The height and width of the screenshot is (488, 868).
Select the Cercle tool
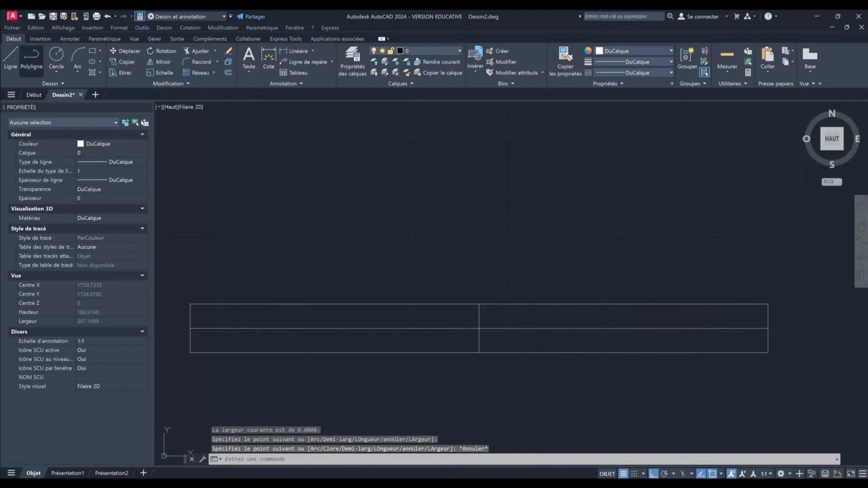(x=56, y=58)
